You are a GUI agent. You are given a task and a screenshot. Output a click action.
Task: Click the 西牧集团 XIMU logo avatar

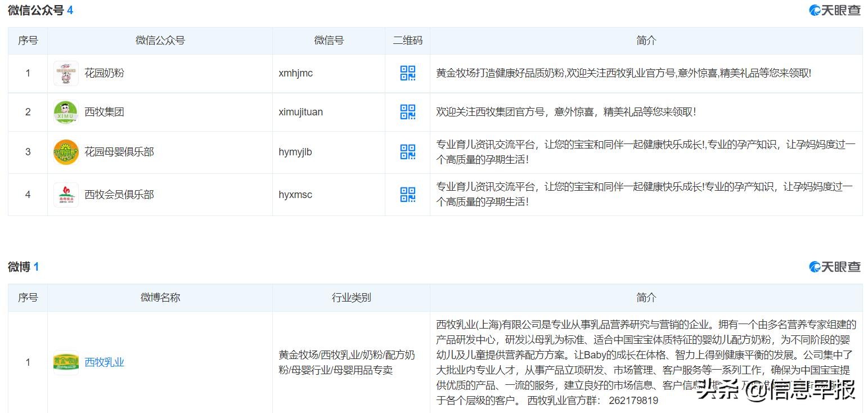(66, 112)
